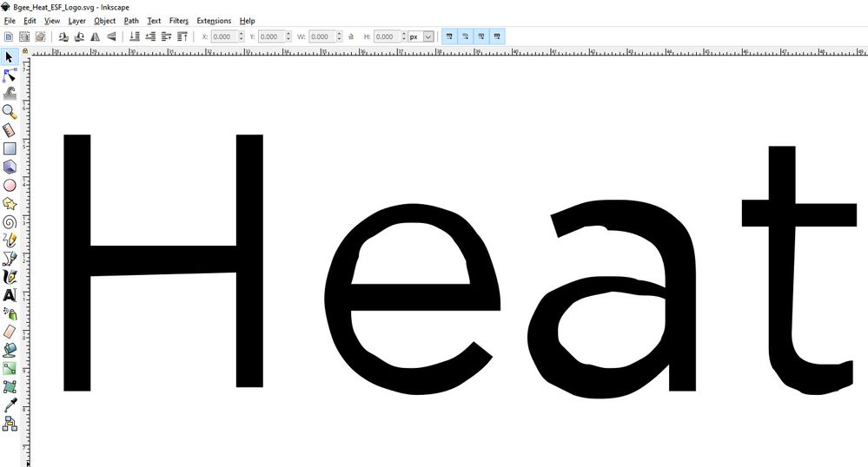Select the Measure ruler tool
This screenshot has height=467, width=868.
click(x=10, y=130)
